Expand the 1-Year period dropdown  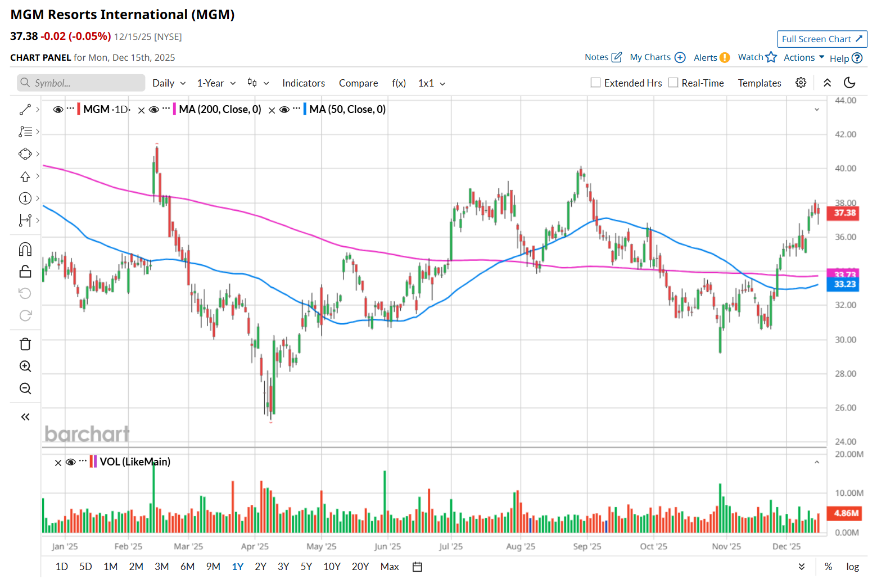216,83
